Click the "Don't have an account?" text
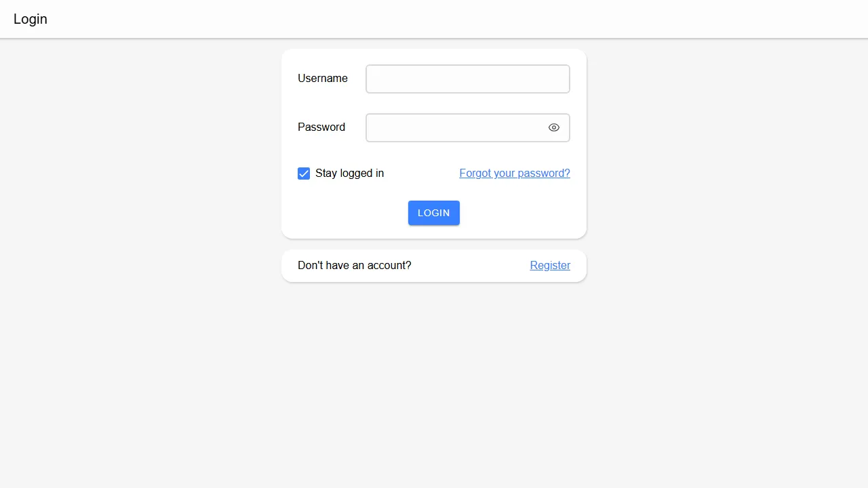This screenshot has width=868, height=488. (354, 266)
